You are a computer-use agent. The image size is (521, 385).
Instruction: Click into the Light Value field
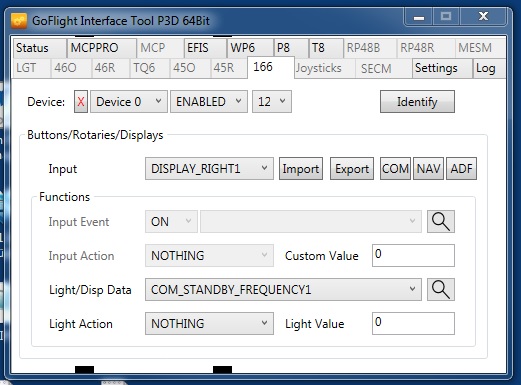coord(413,324)
